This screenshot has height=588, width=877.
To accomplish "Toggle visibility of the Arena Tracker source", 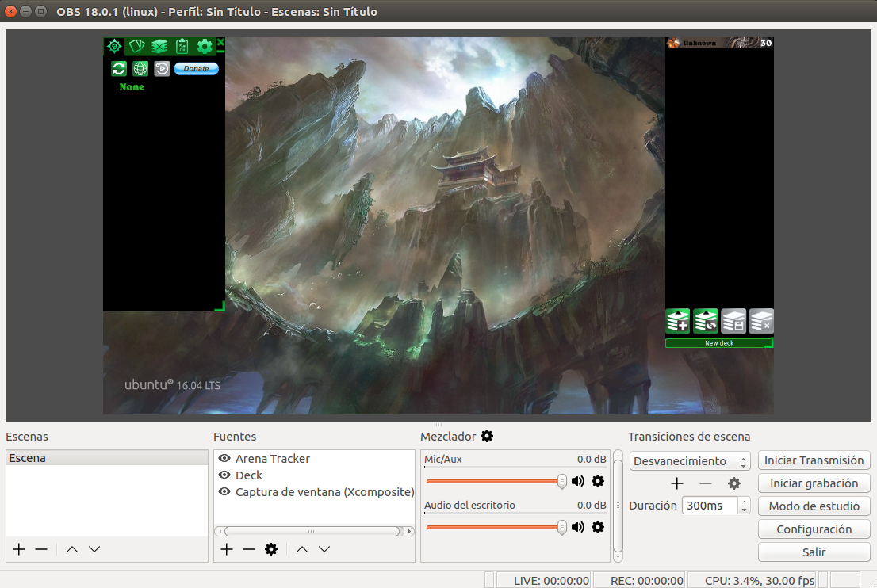I will [x=224, y=458].
